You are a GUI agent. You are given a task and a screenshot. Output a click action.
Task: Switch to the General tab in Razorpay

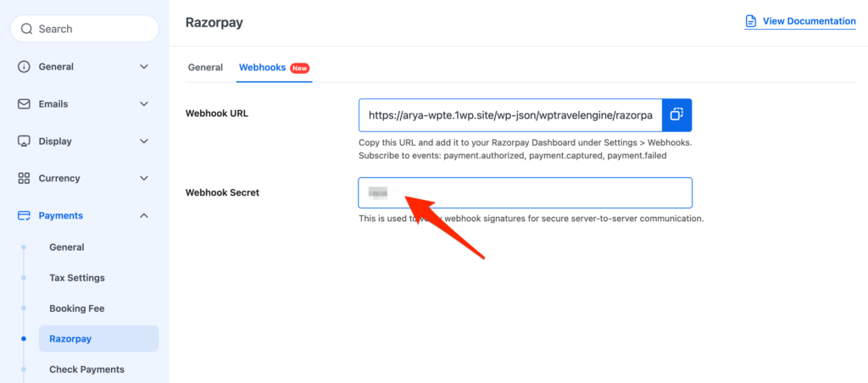(205, 68)
